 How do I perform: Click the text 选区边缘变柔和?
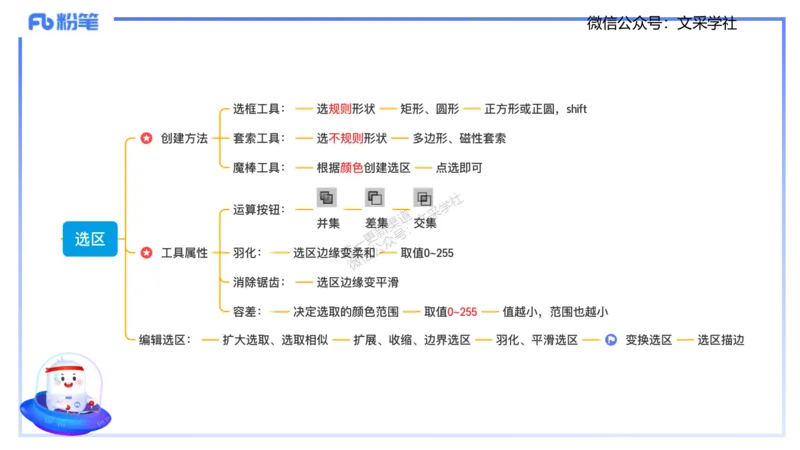pos(334,253)
